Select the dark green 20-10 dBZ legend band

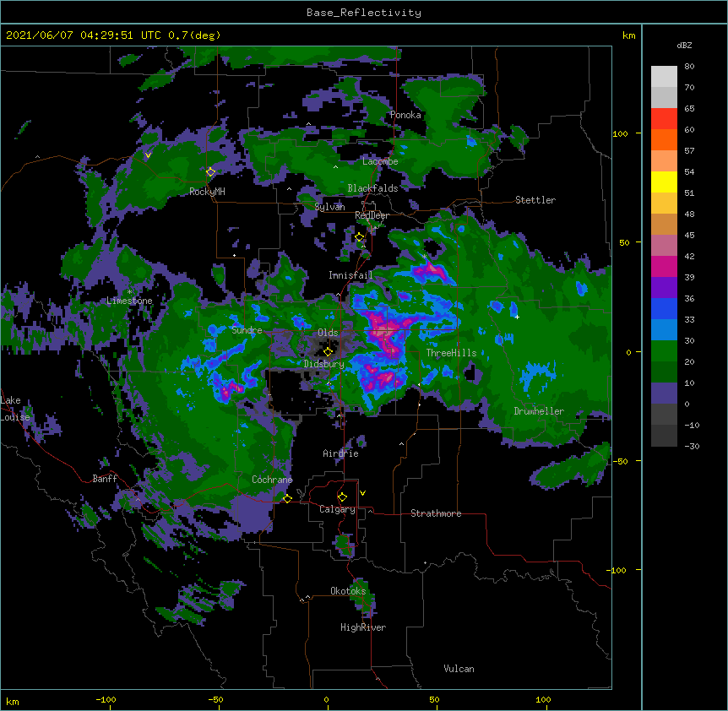click(664, 372)
